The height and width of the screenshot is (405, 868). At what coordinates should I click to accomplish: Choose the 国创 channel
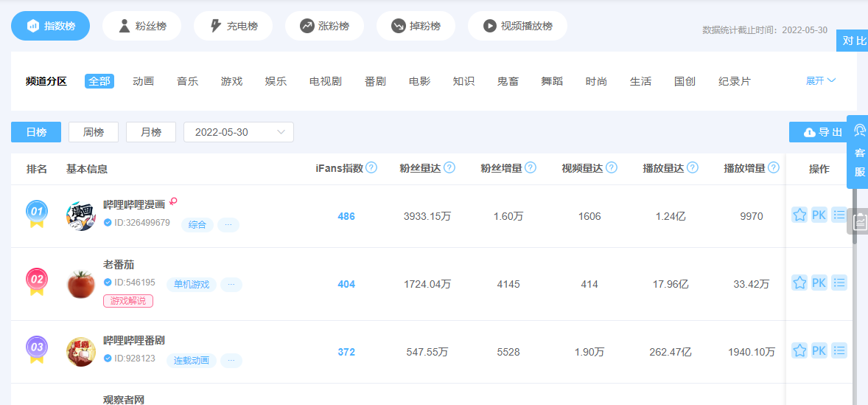[685, 81]
